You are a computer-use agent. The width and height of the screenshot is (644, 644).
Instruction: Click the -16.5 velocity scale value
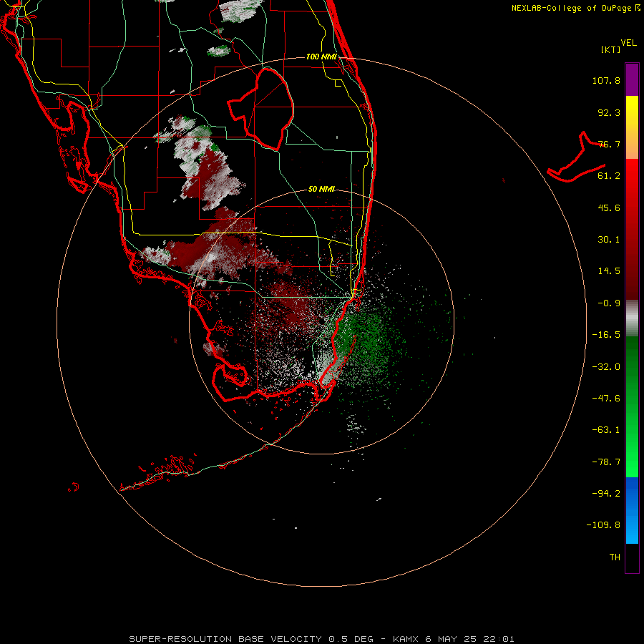606,335
